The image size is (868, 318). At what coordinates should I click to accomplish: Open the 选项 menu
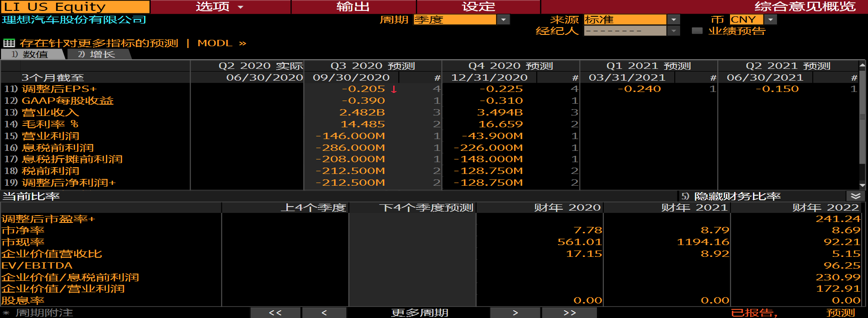coord(220,7)
